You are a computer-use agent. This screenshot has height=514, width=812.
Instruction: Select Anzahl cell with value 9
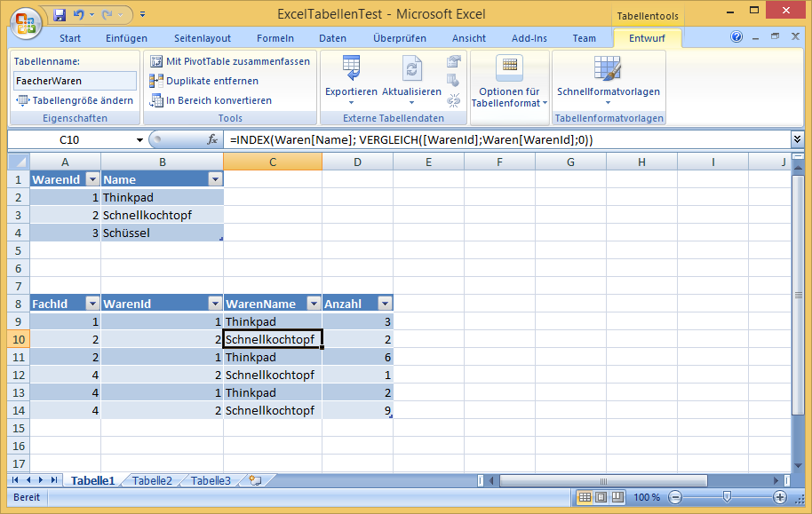(357, 410)
